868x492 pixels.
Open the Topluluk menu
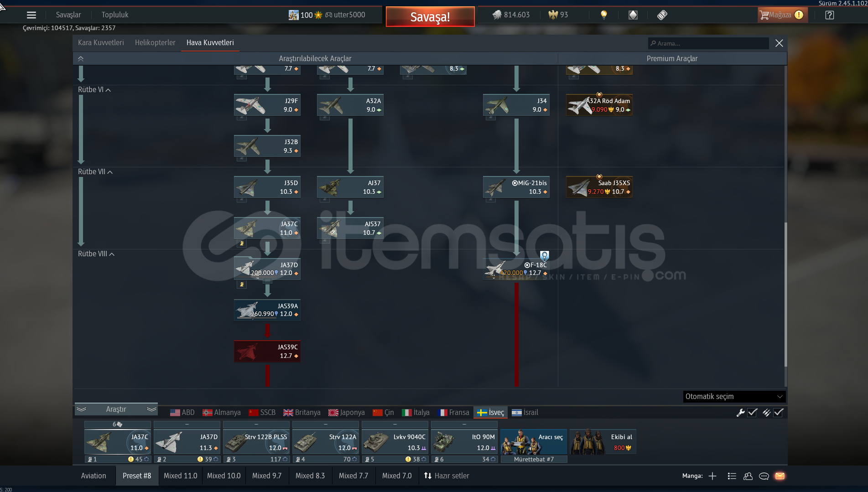(x=115, y=15)
